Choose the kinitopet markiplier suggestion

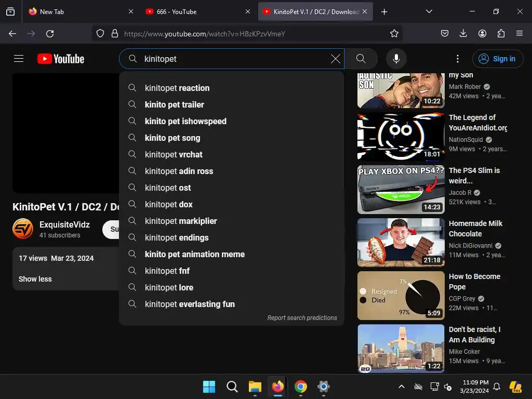tap(232, 221)
